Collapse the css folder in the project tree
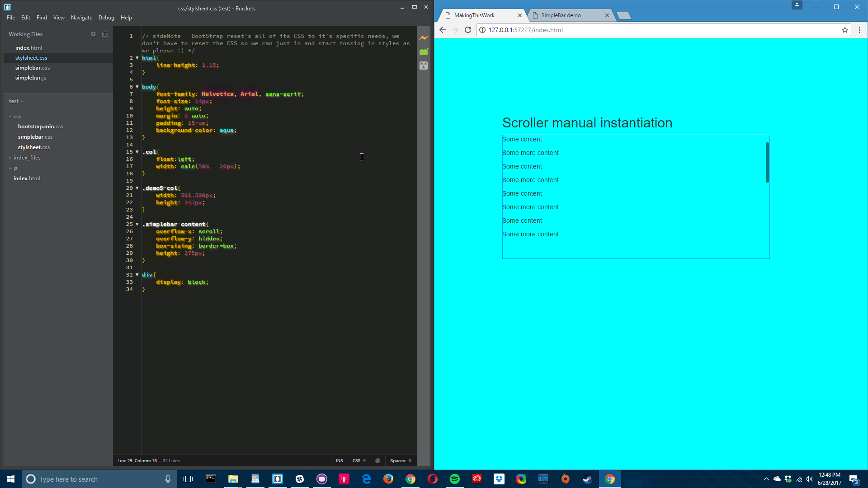The width and height of the screenshot is (868, 488). [x=10, y=117]
